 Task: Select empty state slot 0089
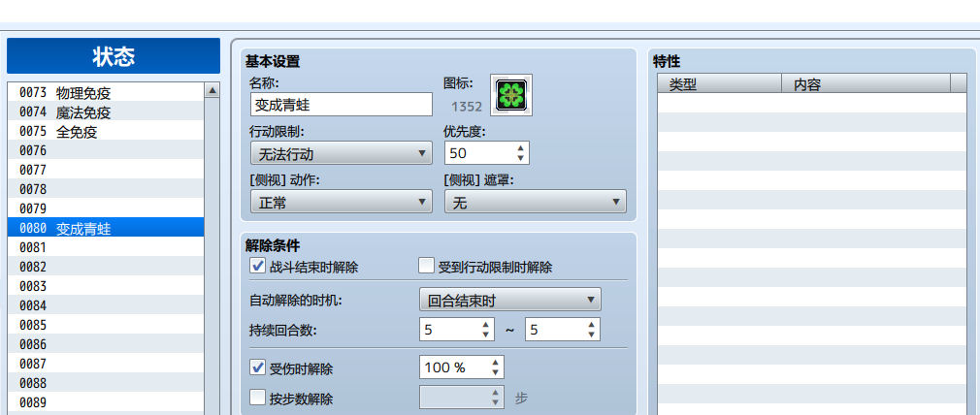coord(106,401)
